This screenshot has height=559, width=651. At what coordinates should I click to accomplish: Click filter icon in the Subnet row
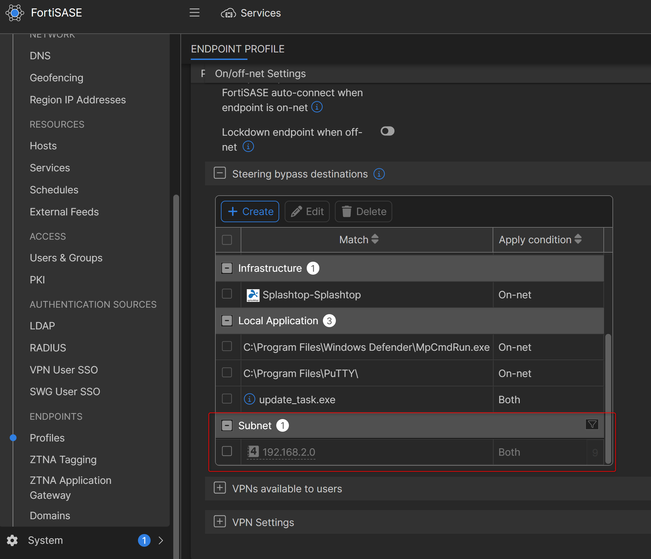tap(592, 425)
